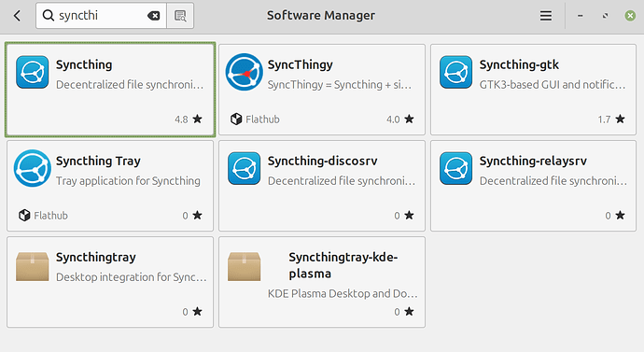
Task: Click the Flathub box icon under SyncThingy
Action: point(236,120)
